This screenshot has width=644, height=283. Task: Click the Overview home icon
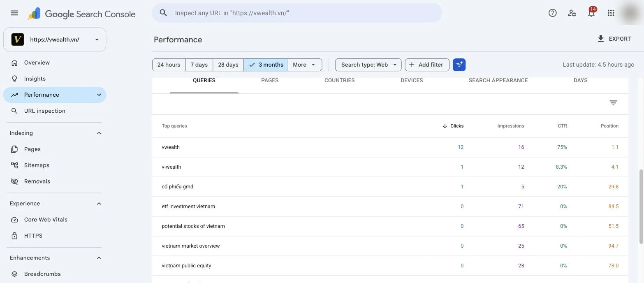point(14,63)
